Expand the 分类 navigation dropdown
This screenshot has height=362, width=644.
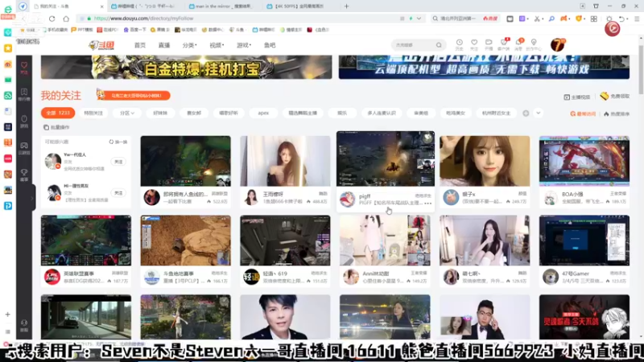[189, 45]
